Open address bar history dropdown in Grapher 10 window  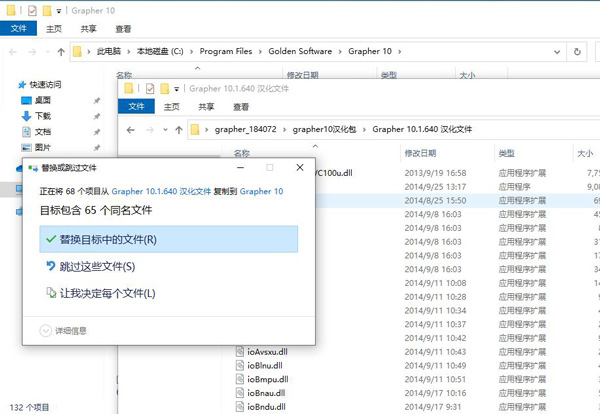click(x=557, y=52)
